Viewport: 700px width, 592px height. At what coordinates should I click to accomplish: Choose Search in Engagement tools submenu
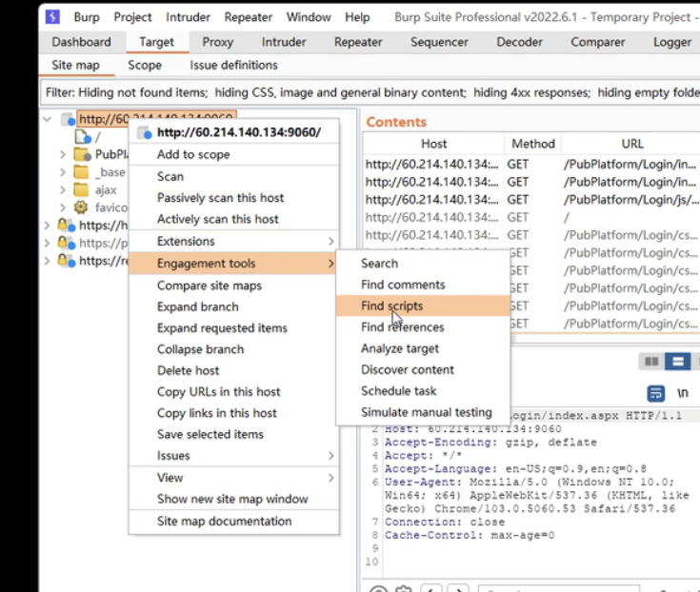[423, 264]
